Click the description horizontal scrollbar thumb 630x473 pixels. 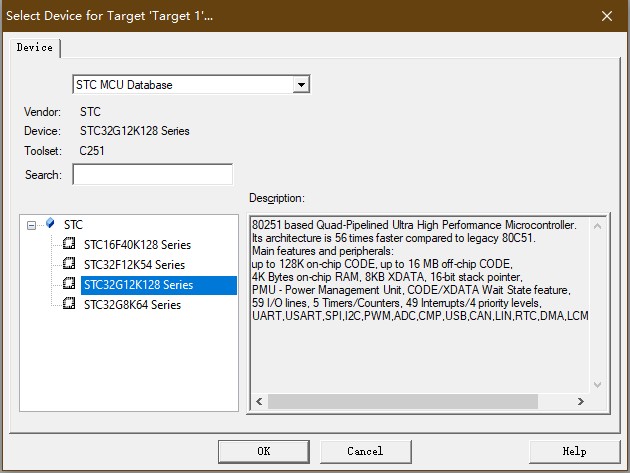coord(403,401)
